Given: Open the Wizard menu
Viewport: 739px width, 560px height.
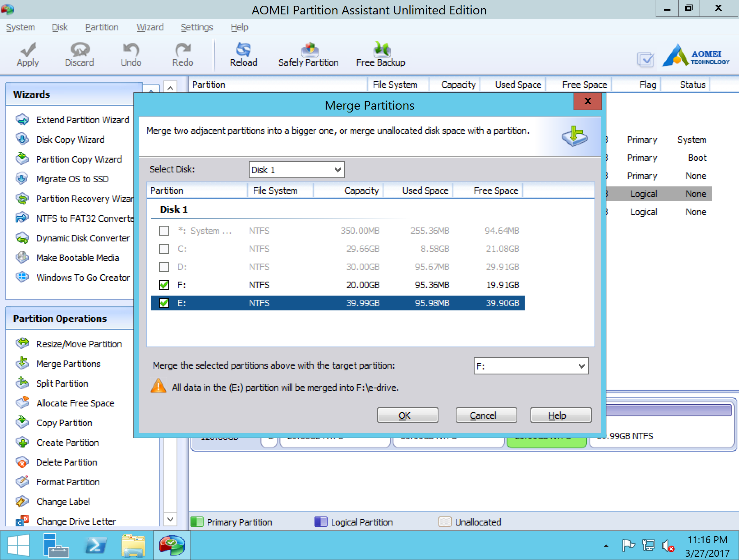Looking at the screenshot, I should (x=150, y=28).
